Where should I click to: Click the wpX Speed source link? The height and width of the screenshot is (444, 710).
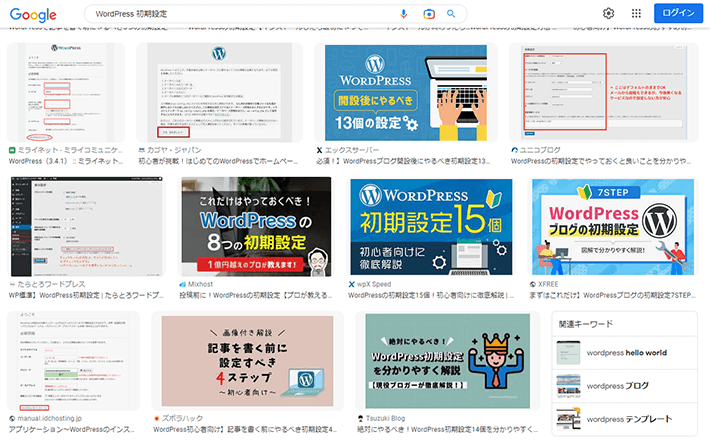[370, 284]
